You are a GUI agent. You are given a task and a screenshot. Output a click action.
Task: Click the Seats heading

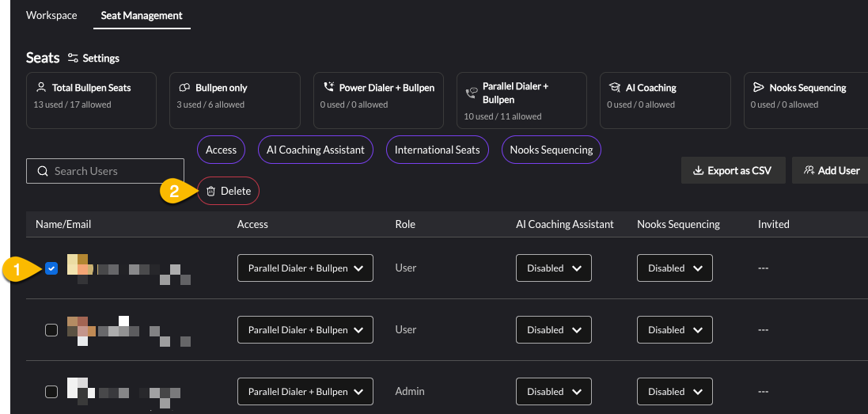[x=43, y=58]
